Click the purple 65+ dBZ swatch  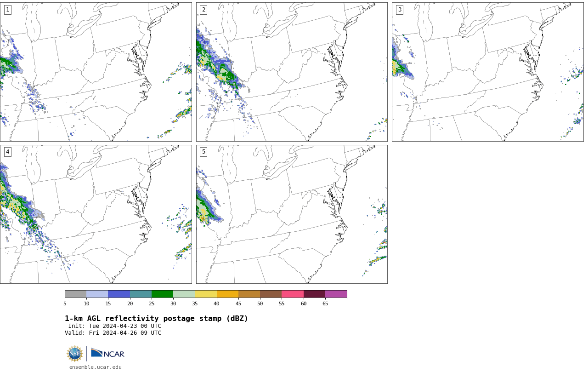click(336, 294)
